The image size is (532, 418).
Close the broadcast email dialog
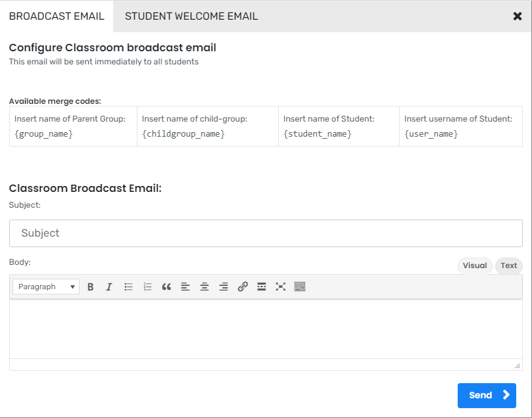click(x=518, y=16)
